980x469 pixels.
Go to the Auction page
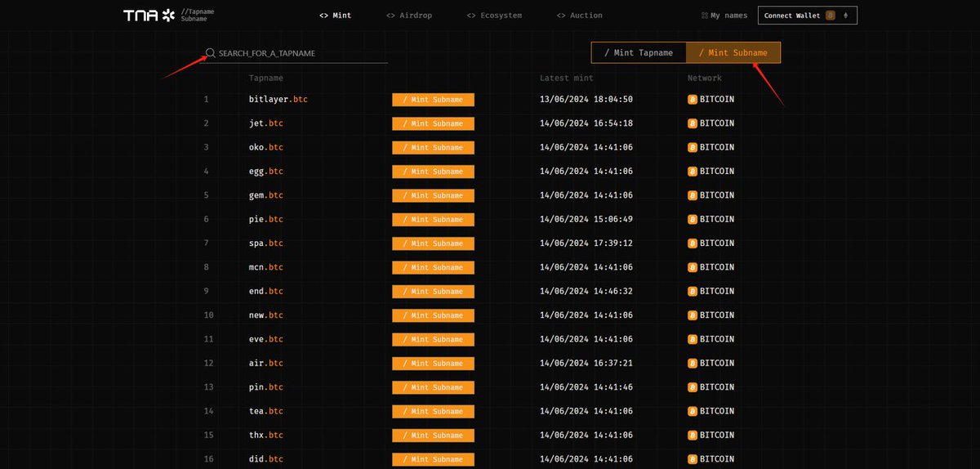point(579,16)
